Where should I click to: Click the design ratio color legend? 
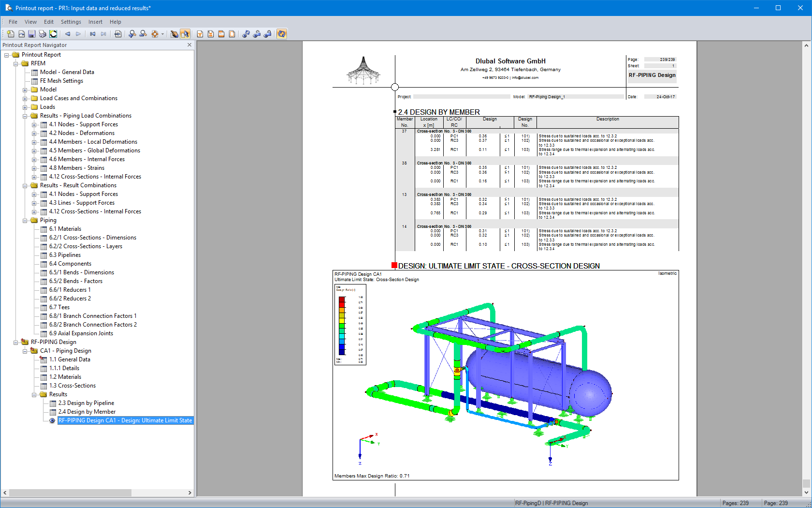[x=350, y=324]
